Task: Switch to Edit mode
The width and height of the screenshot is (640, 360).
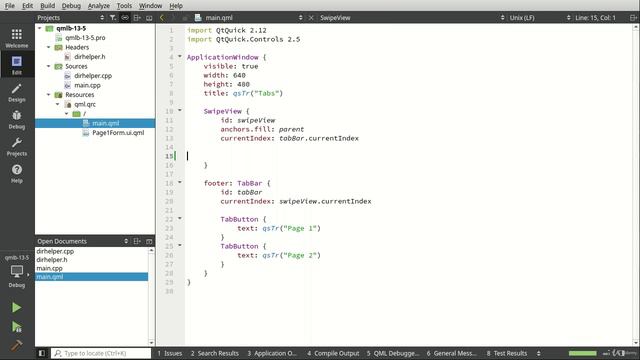Action: pos(17,65)
